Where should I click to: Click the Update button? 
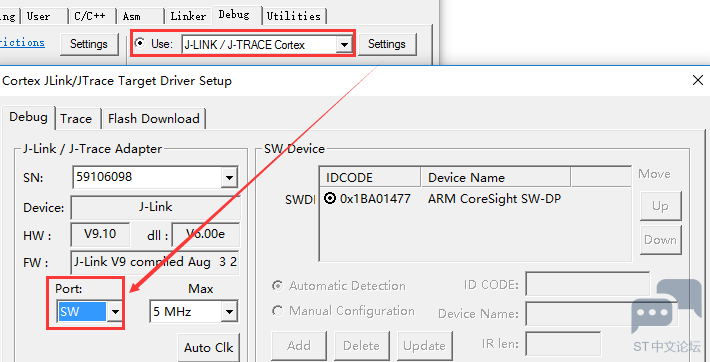tap(424, 346)
